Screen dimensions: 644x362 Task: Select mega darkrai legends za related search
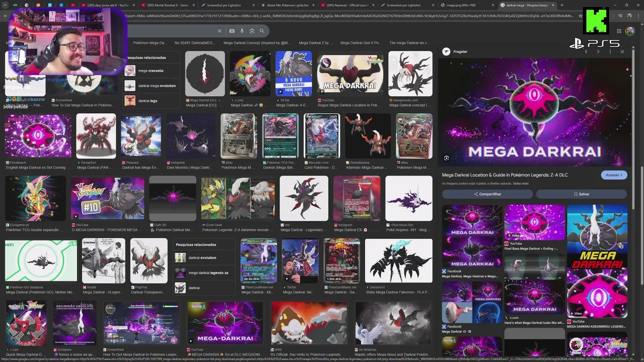pos(204,273)
